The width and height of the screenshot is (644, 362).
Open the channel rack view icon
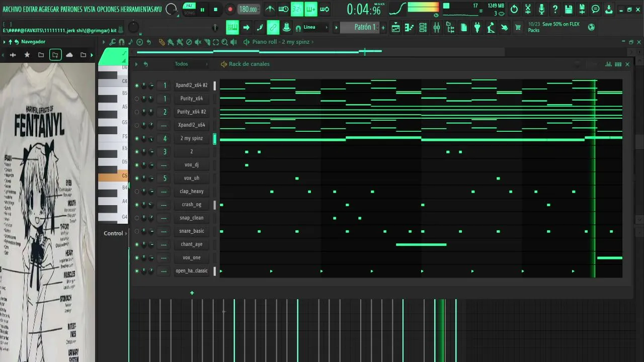(x=423, y=28)
